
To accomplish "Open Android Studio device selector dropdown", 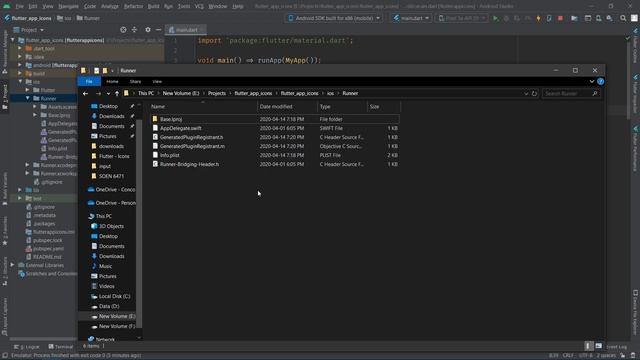I will point(334,18).
